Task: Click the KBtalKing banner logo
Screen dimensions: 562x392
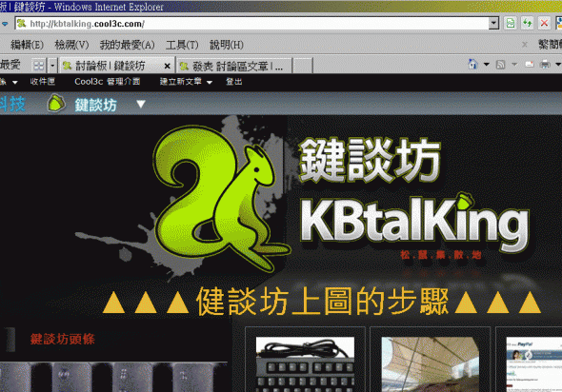Action: 414,224
